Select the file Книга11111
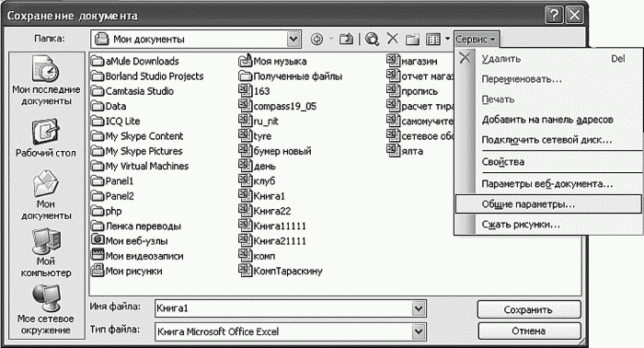 (x=272, y=226)
